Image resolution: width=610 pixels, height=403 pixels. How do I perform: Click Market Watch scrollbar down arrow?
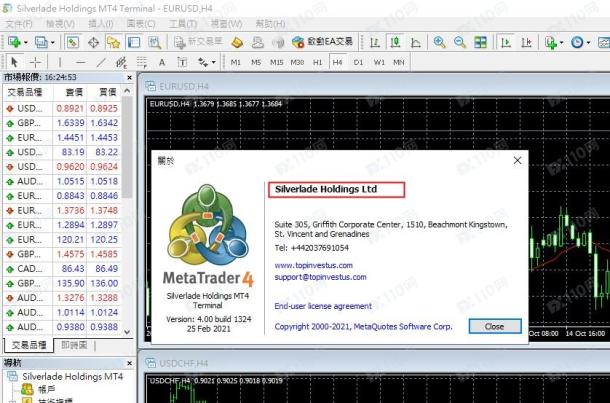coord(127,332)
